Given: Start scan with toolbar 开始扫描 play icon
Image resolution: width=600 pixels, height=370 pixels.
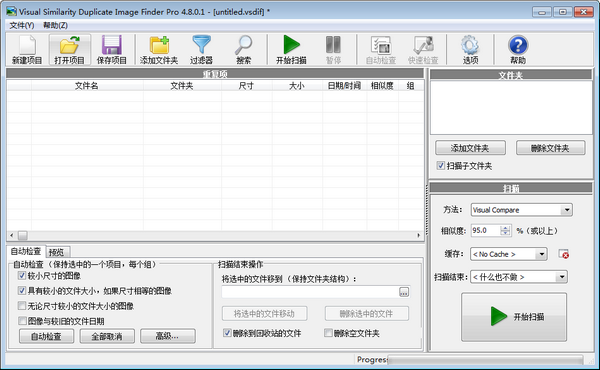Looking at the screenshot, I should 291,49.
